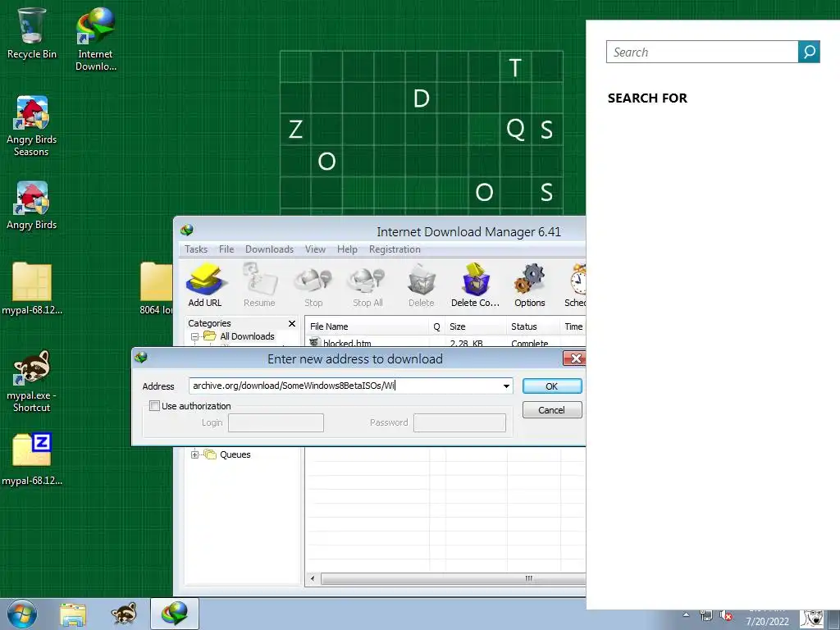
Task: Click the IDM taskbar button
Action: 175,614
